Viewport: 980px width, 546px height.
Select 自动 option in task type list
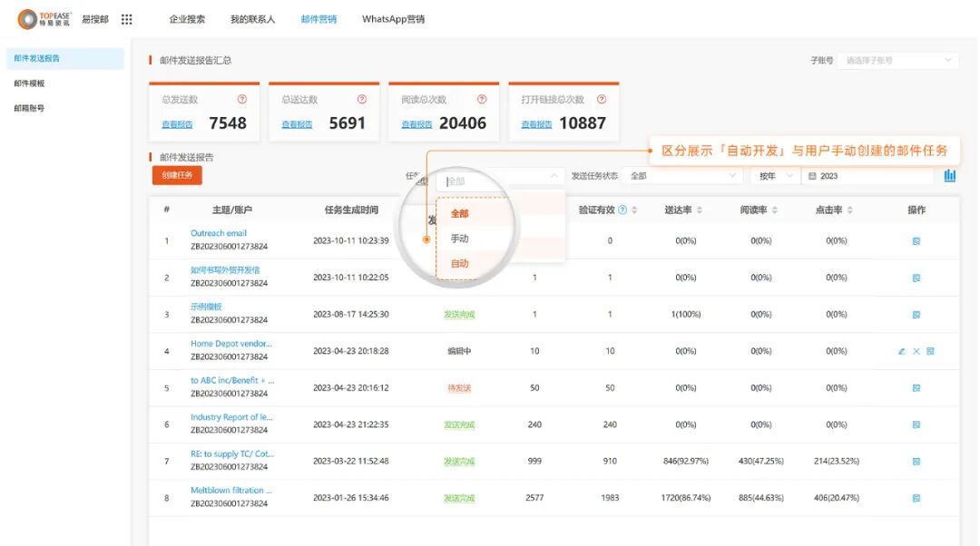[459, 264]
